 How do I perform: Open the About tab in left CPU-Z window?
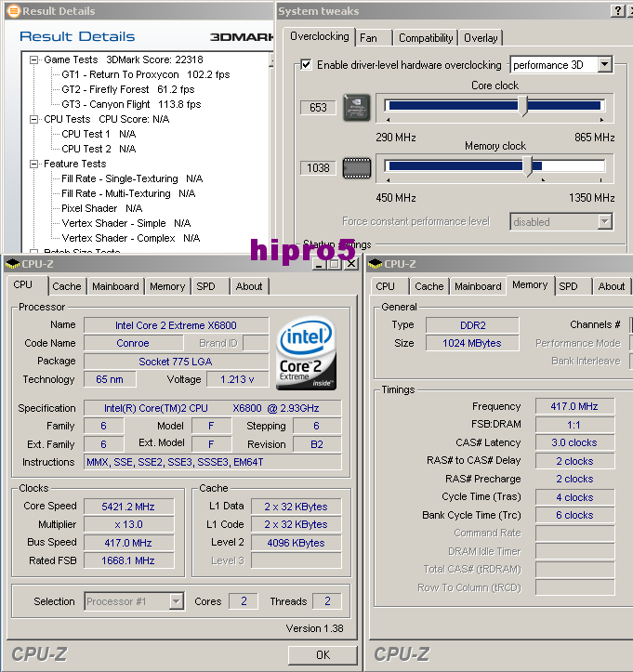click(x=249, y=286)
